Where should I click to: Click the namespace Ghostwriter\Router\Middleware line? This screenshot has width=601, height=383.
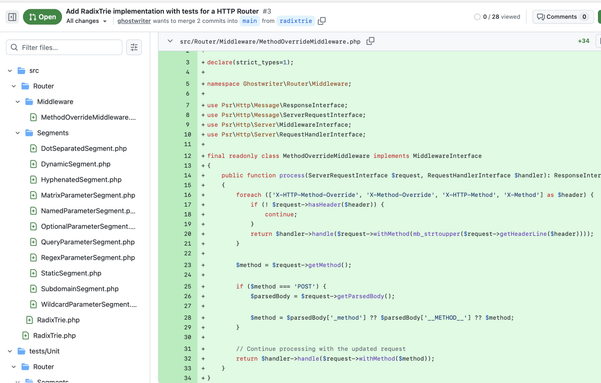pos(279,84)
